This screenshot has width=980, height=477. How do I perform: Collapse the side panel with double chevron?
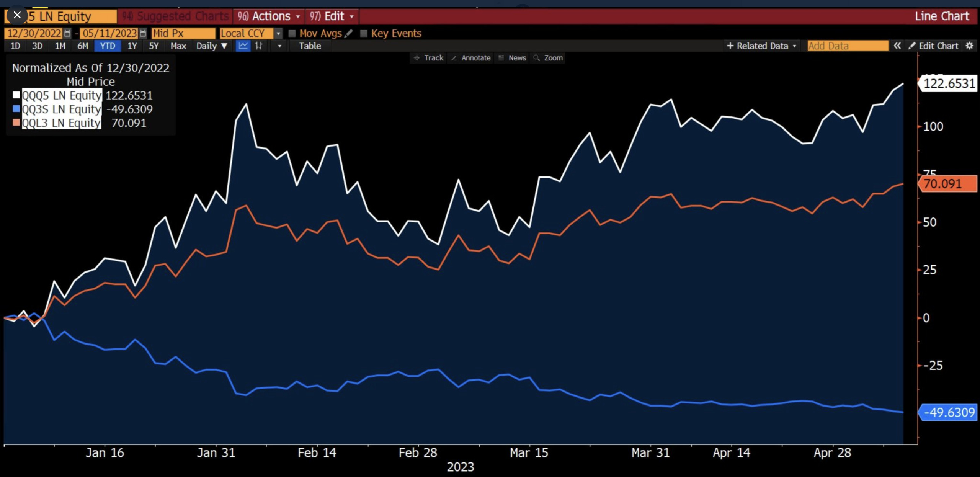[x=897, y=46]
